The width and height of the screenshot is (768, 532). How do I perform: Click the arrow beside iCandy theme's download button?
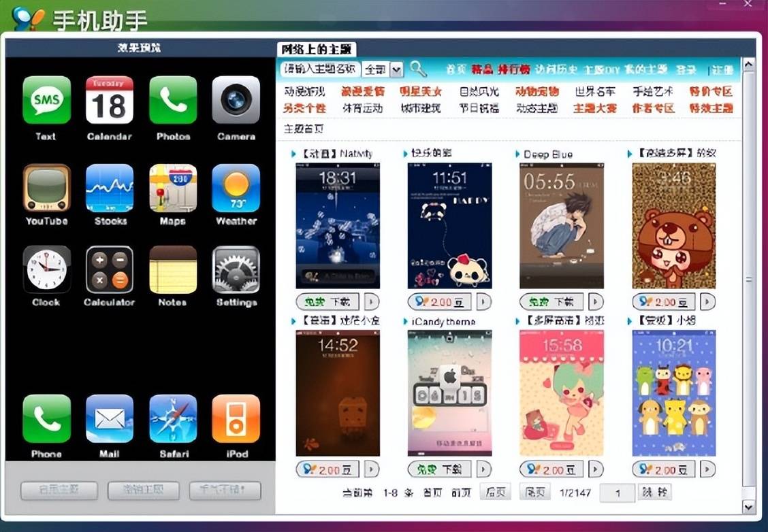pos(483,469)
